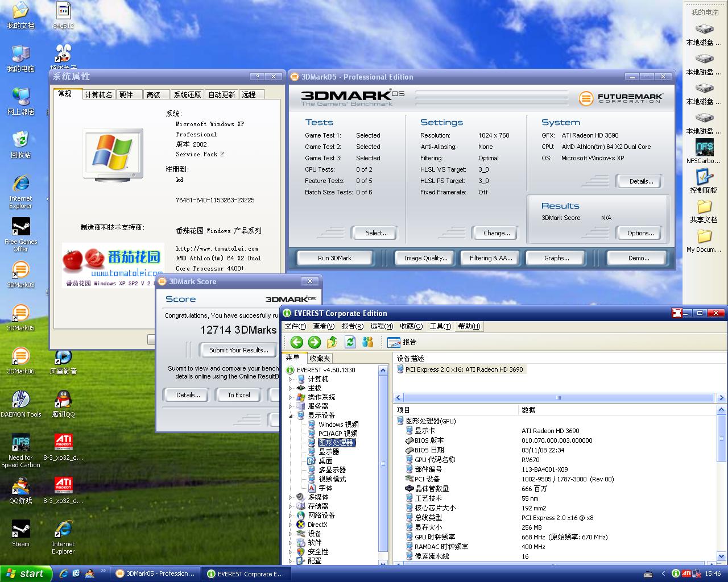Click the green Back arrow in EVEREST toolbar
Screen dimensions: 728x582
[x=296, y=342]
